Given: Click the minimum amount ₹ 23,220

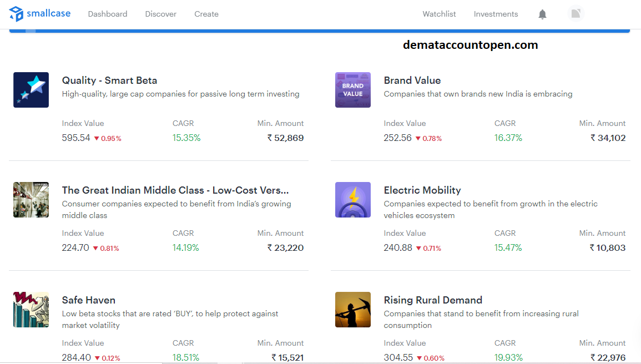Looking at the screenshot, I should coord(285,248).
